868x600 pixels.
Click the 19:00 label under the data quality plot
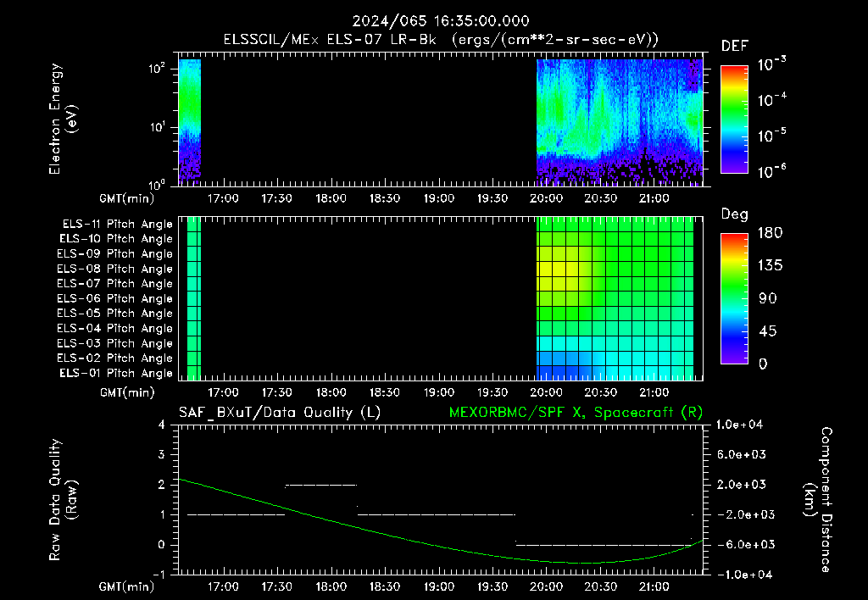[x=439, y=586]
